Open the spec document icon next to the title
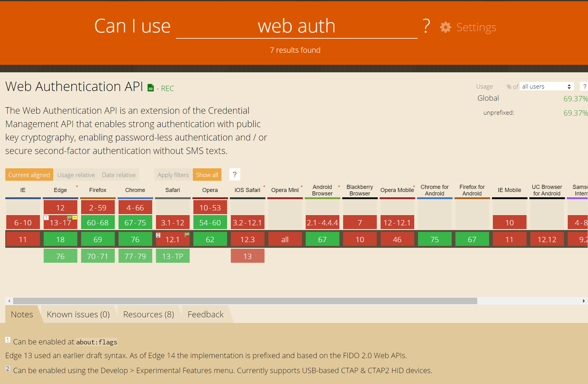Screen dimensions: 588x384 click(x=151, y=88)
